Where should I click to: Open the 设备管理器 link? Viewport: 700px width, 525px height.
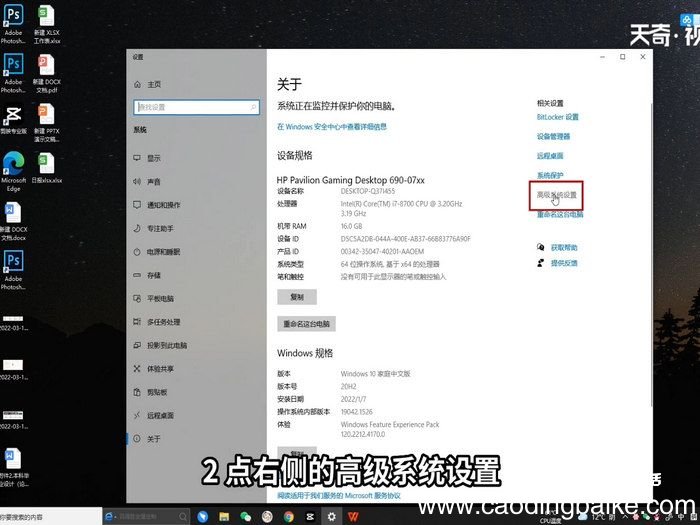tap(553, 137)
